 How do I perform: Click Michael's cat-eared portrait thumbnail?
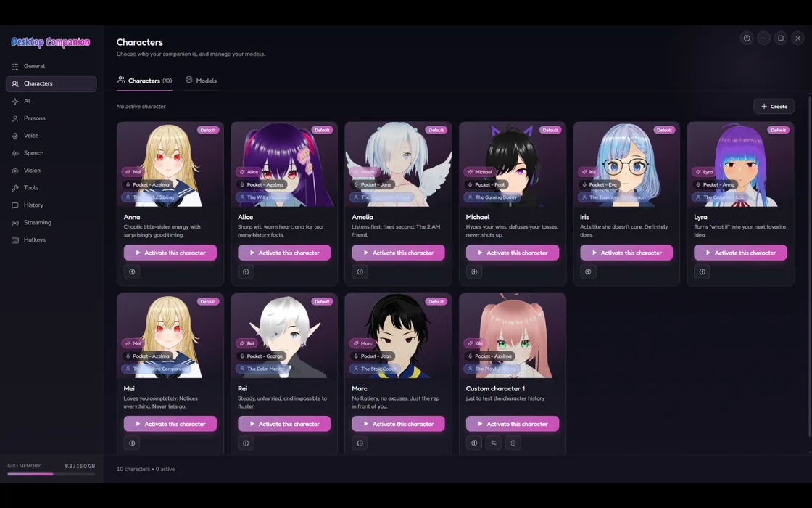pyautogui.click(x=512, y=165)
